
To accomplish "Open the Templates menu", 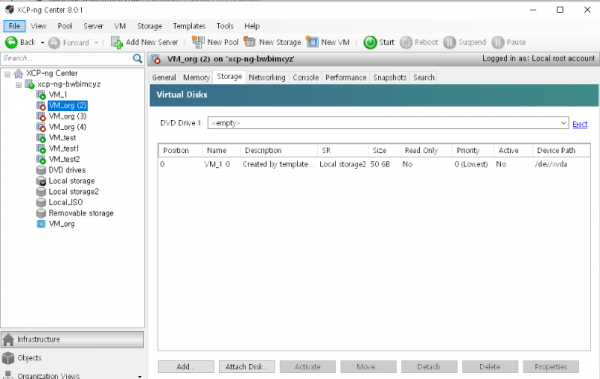I will click(189, 26).
